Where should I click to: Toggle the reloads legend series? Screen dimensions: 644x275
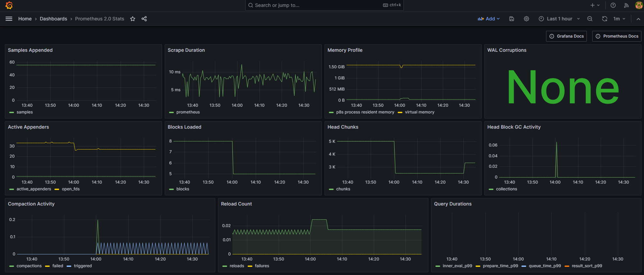click(237, 266)
